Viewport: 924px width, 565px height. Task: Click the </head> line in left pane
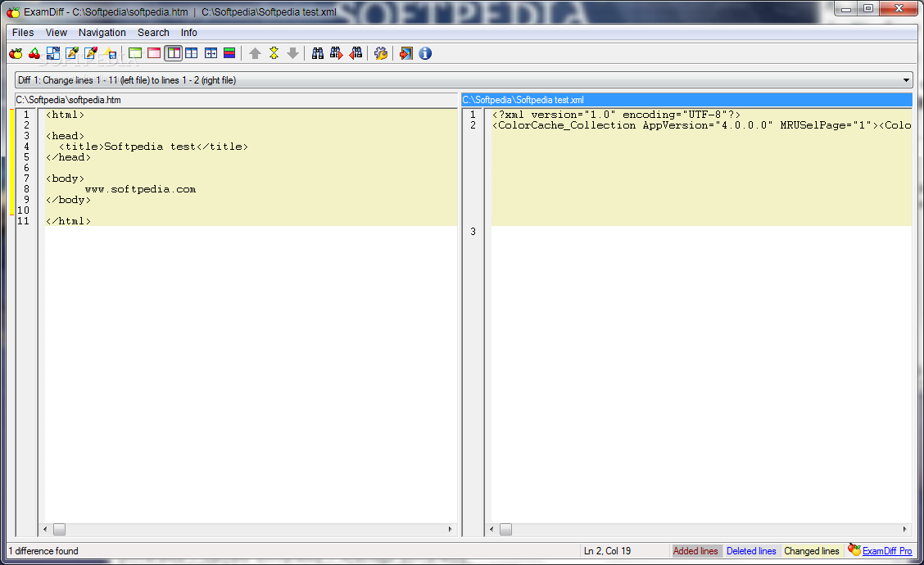pos(68,157)
